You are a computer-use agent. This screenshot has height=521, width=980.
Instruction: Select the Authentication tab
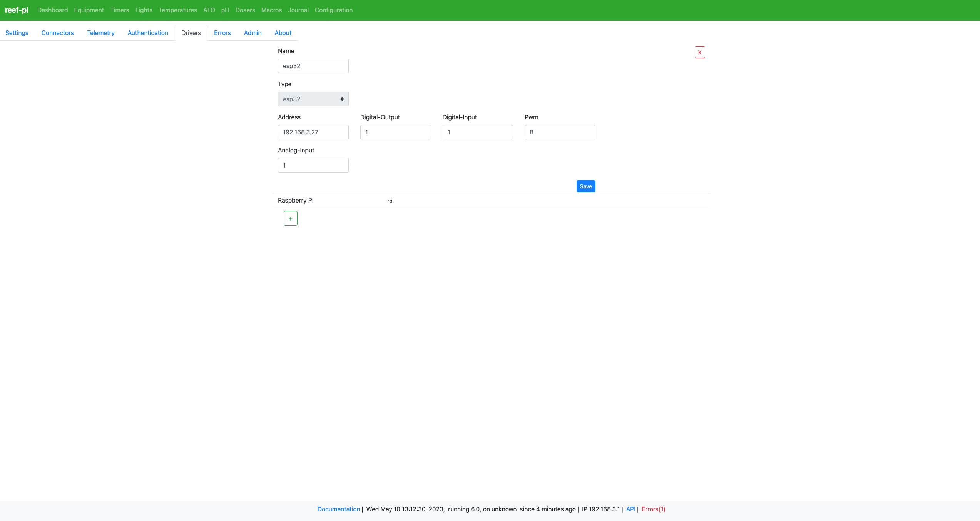(148, 33)
